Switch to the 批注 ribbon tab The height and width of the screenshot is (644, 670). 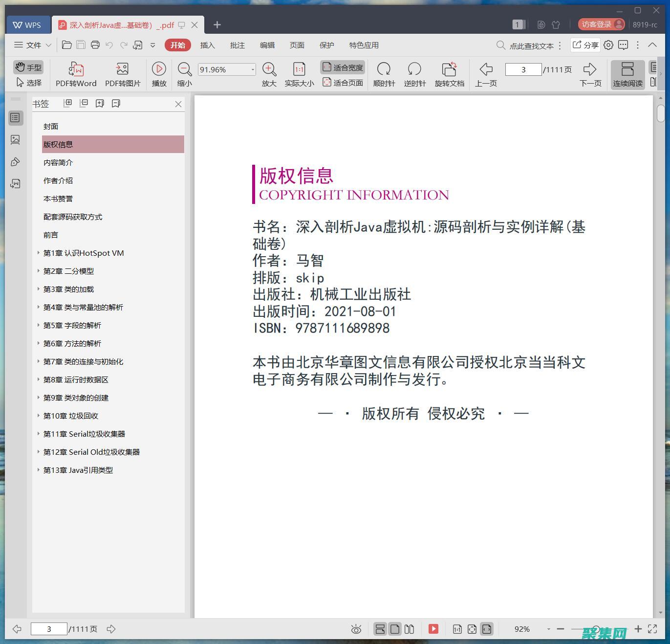238,45
